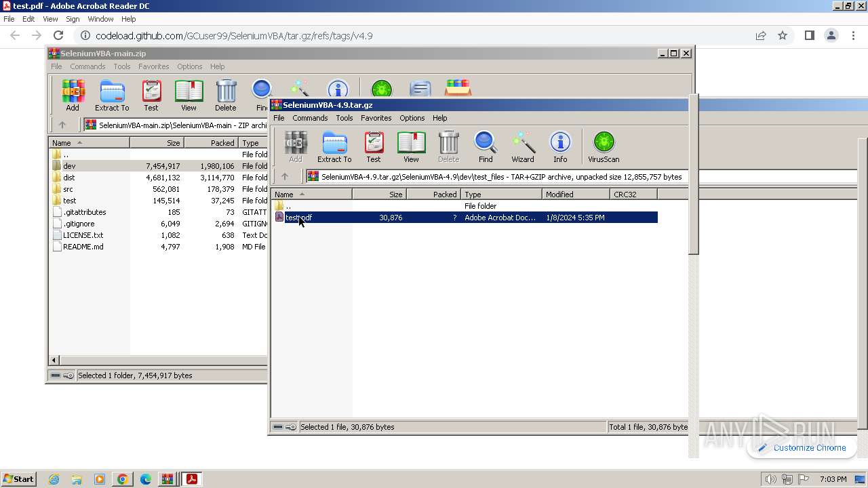The width and height of the screenshot is (868, 488).
Task: Click Test icon in SeleniumVBA-4.9.tar.gz toolbar
Action: tap(374, 147)
